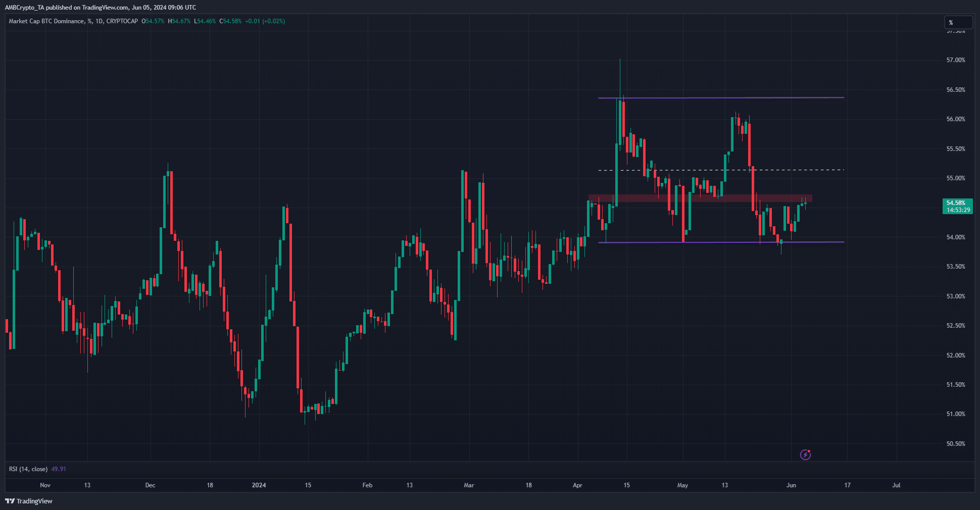Click the 17 date label after Jun
980x510 pixels.
click(847, 485)
